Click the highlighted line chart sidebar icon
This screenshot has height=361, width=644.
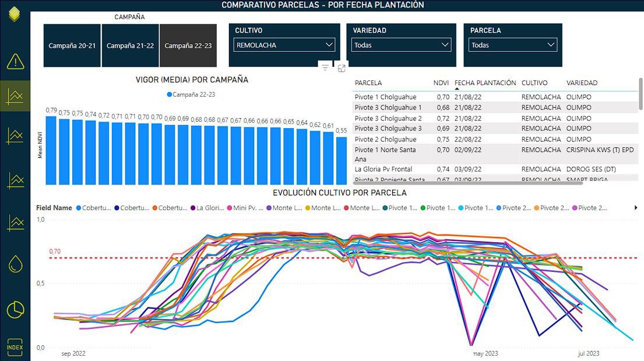15,95
